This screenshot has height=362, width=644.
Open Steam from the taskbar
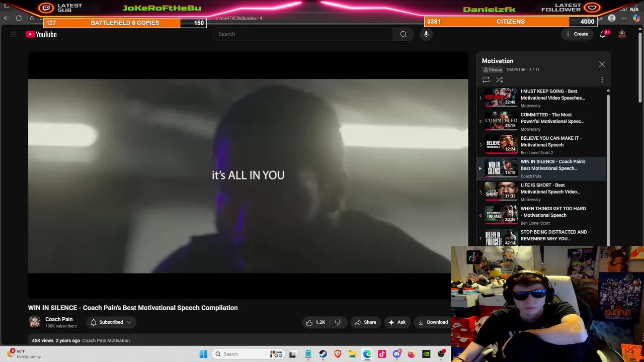(323, 354)
